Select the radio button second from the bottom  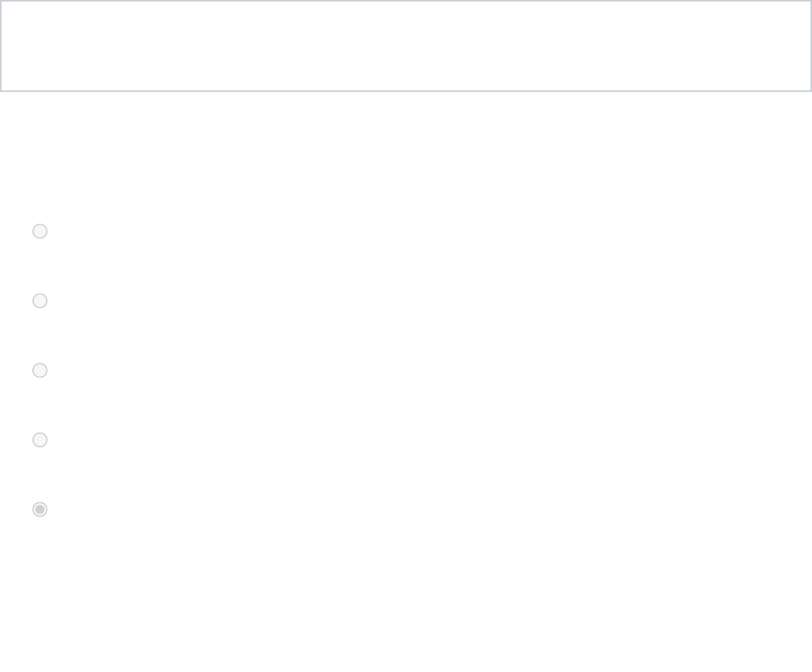pos(40,440)
